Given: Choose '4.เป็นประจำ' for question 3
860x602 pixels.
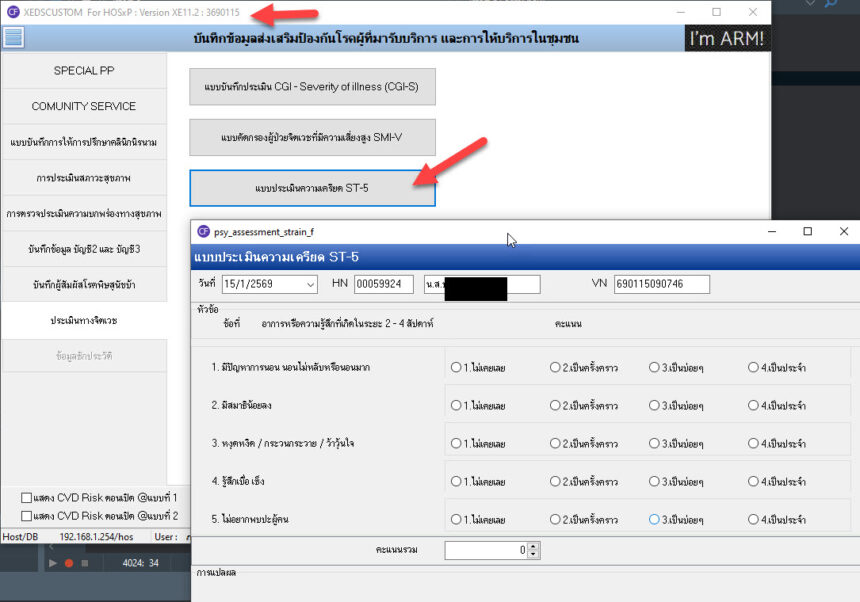Looking at the screenshot, I should pos(753,443).
